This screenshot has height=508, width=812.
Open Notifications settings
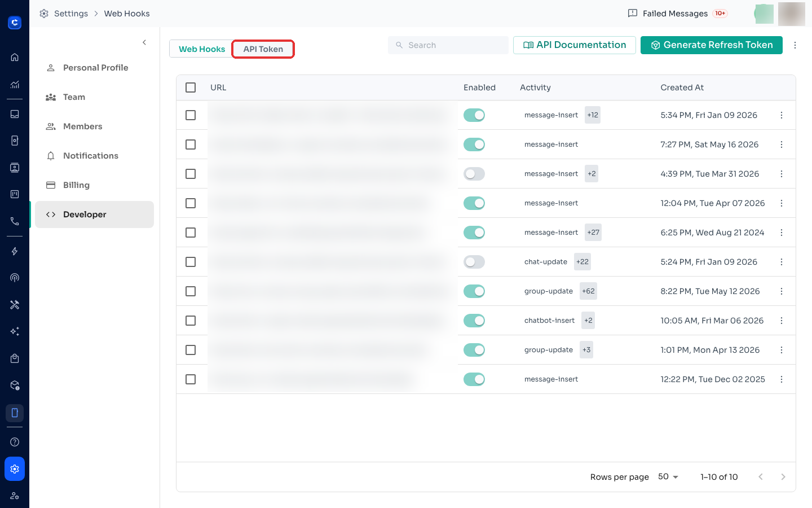[94, 156]
